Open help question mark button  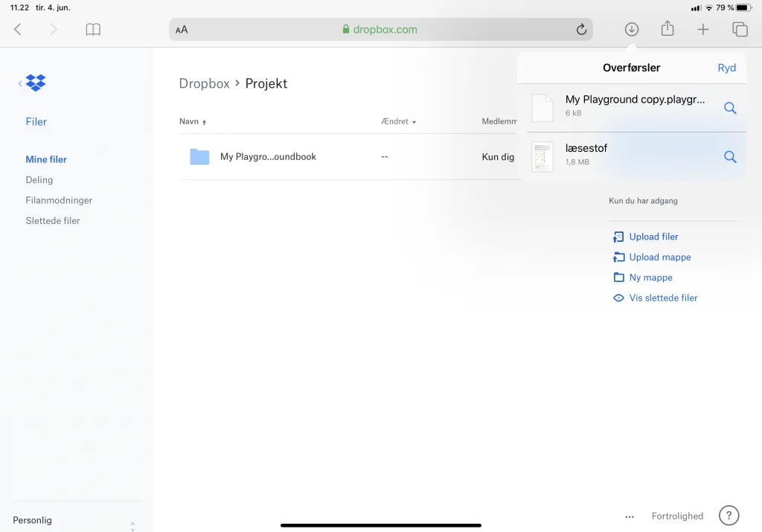729,516
